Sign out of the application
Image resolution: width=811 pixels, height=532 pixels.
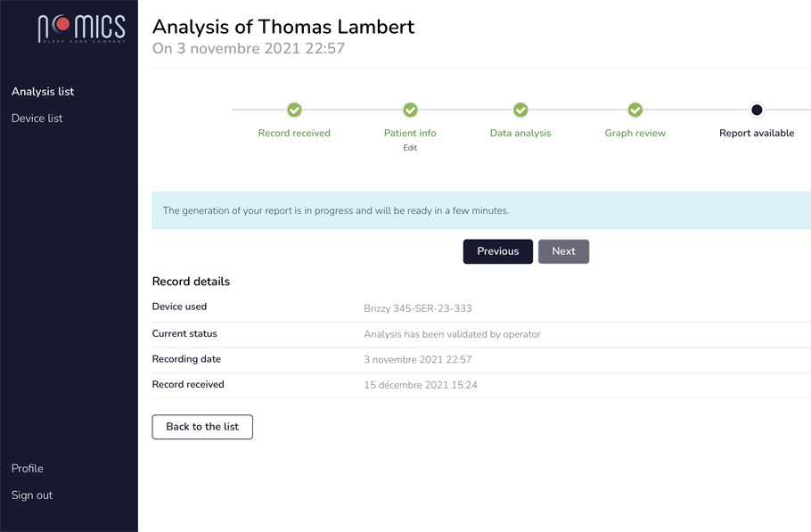coord(32,495)
